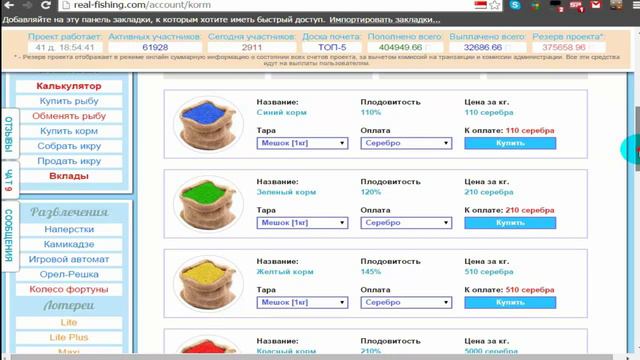
Task: Open Калькулятор in the sidebar
Action: pos(69,86)
